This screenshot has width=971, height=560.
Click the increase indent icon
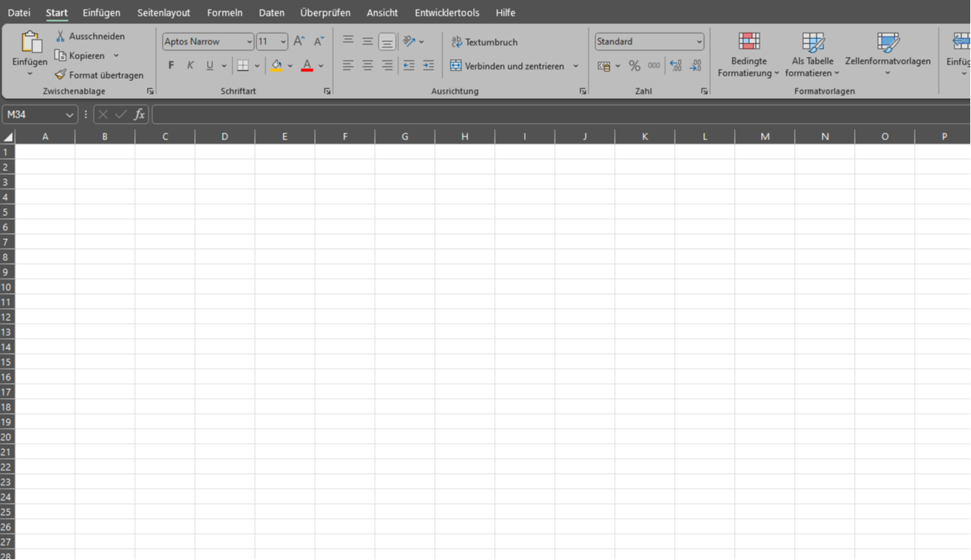(x=428, y=66)
